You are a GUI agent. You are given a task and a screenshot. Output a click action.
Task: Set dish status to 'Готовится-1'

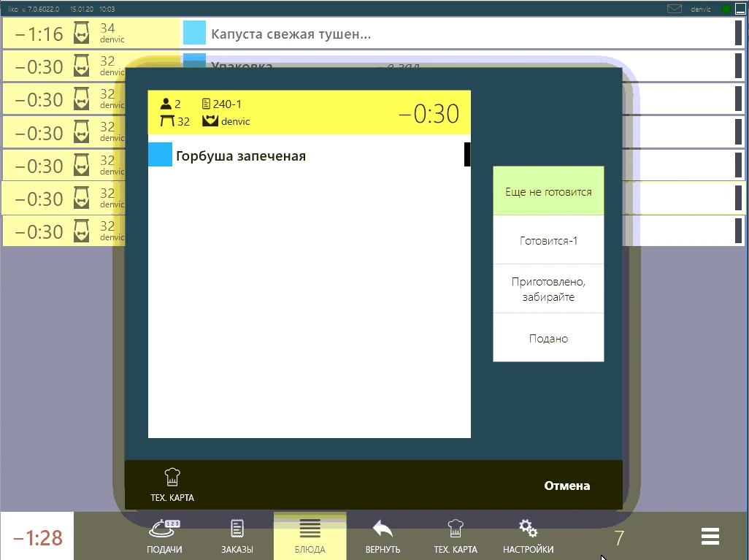(548, 240)
